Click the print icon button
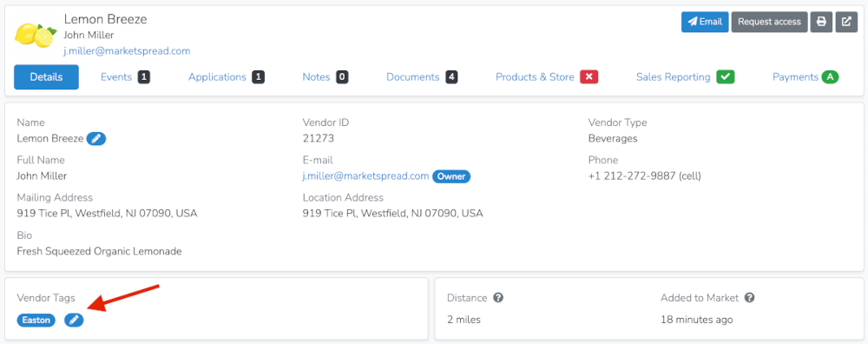 pyautogui.click(x=821, y=23)
